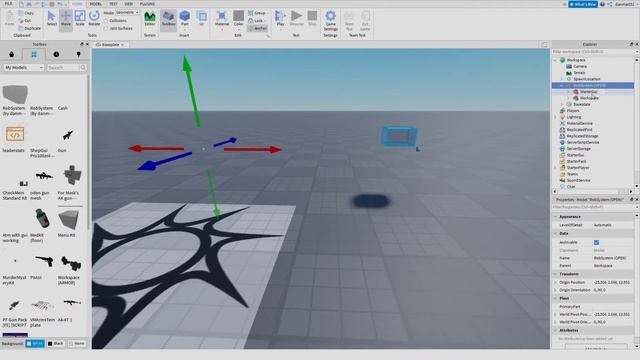Click Copy in the Clipboard group
The image size is (640, 360).
click(27, 13)
